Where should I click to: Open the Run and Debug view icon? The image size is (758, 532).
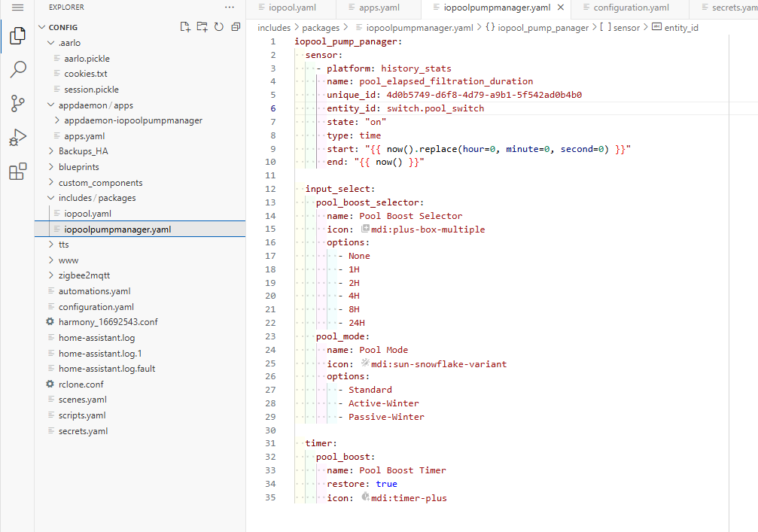(17, 138)
